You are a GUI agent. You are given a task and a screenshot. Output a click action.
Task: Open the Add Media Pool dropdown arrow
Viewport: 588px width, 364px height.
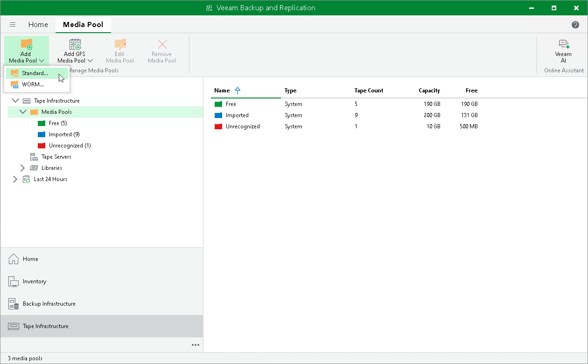coord(42,60)
